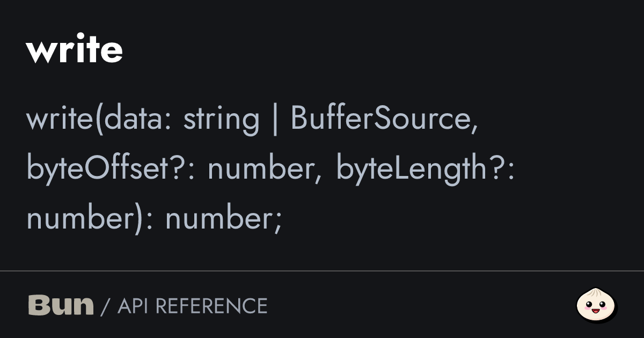The height and width of the screenshot is (338, 644).
Task: Click the "byteLength?:" parameter name
Action: 425,169
